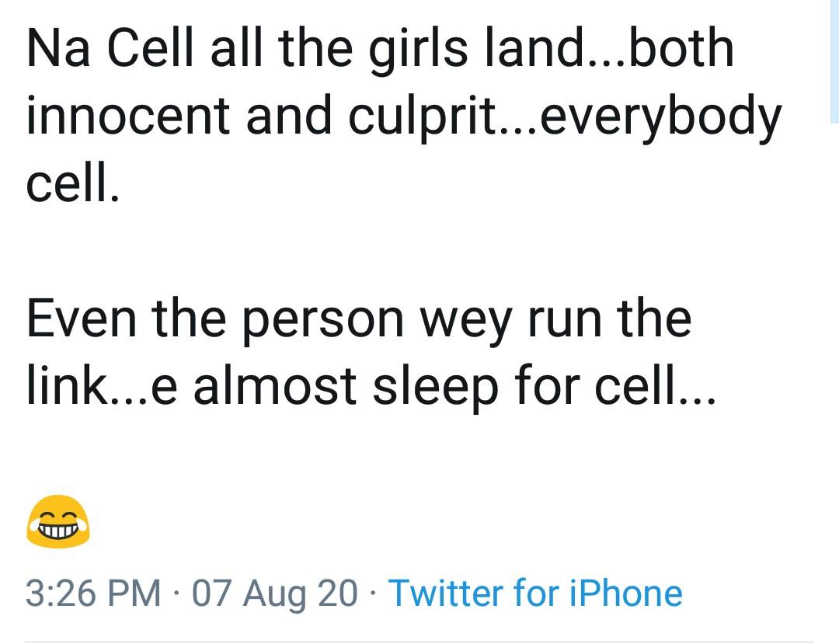Click the 3:26 PM timestamp
The image size is (839, 644).
click(94, 594)
